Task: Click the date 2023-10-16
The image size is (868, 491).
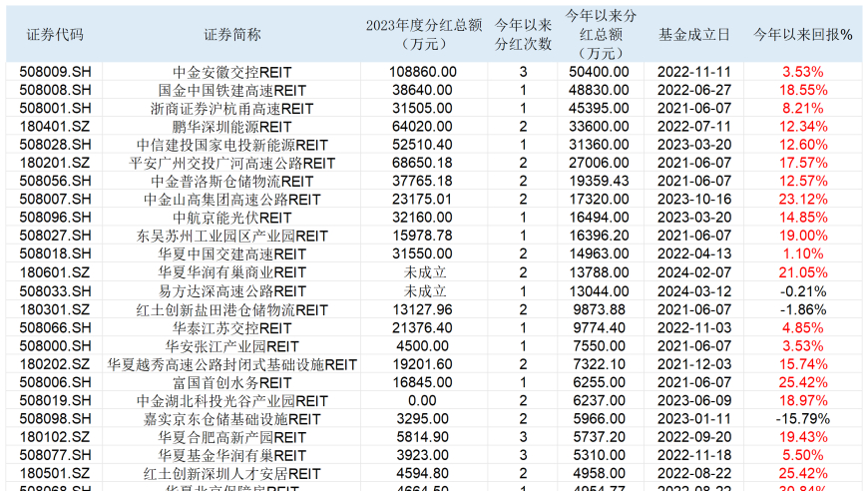Action: point(694,200)
